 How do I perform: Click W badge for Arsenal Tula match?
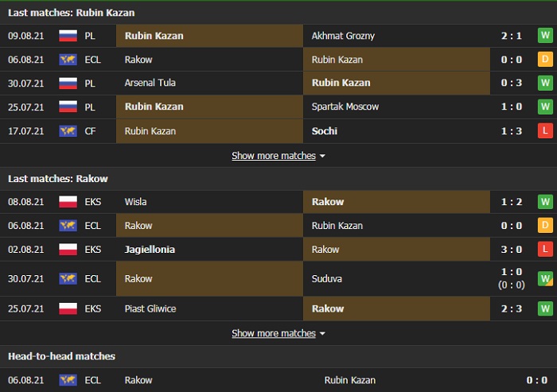click(x=545, y=83)
